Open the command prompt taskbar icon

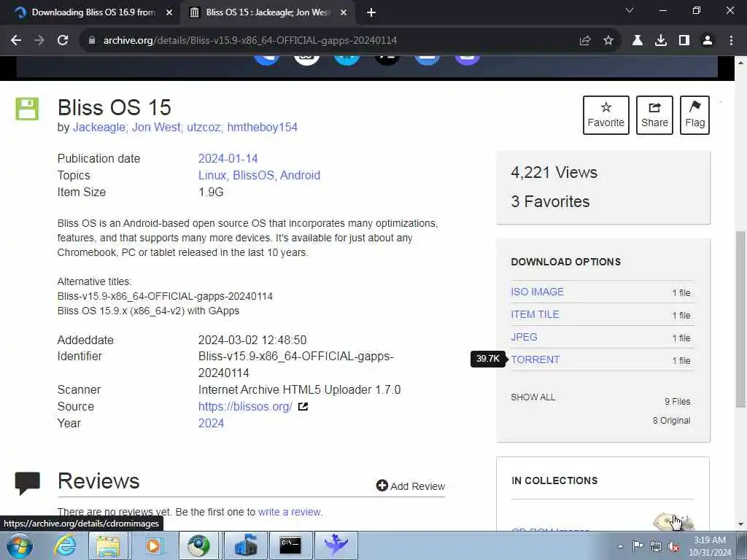(290, 545)
